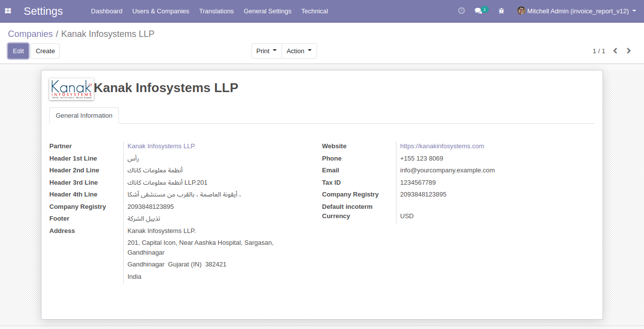This screenshot has width=644, height=329.
Task: Click the Default incoterm label
Action: pyautogui.click(x=347, y=207)
